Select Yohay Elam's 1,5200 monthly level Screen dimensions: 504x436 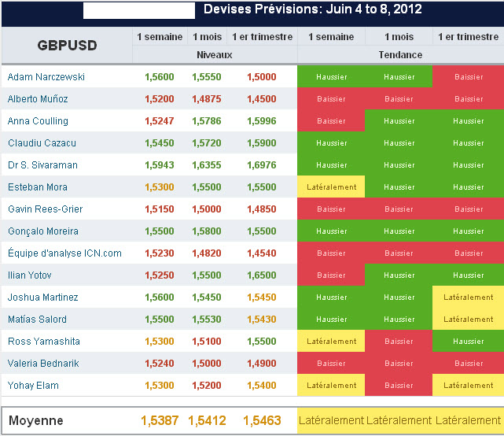click(207, 386)
